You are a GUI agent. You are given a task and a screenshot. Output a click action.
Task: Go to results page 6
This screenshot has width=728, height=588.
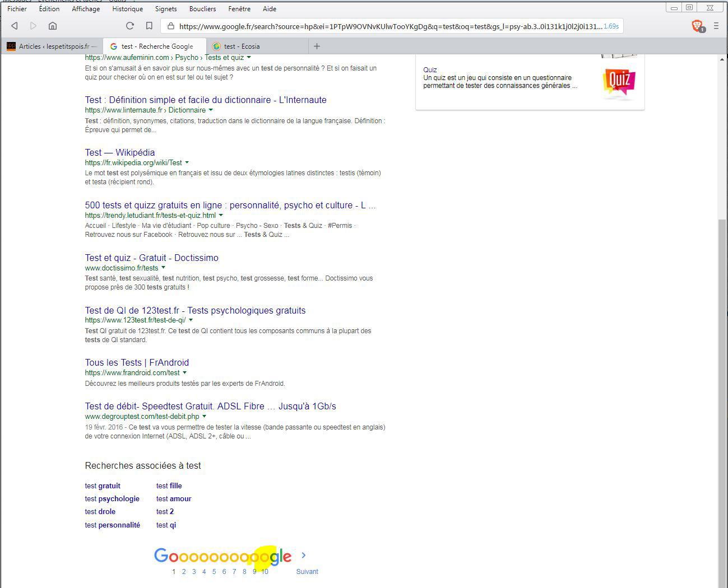pyautogui.click(x=224, y=572)
